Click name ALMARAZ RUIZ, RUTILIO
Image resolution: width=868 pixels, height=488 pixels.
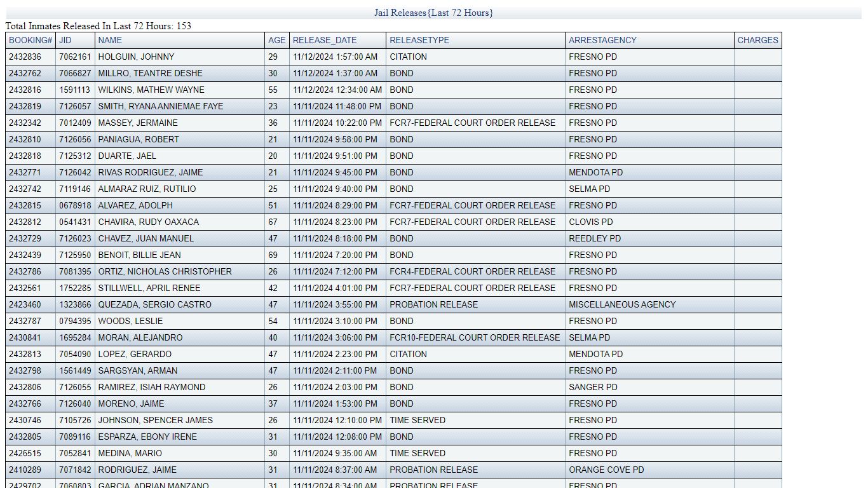pyautogui.click(x=147, y=189)
